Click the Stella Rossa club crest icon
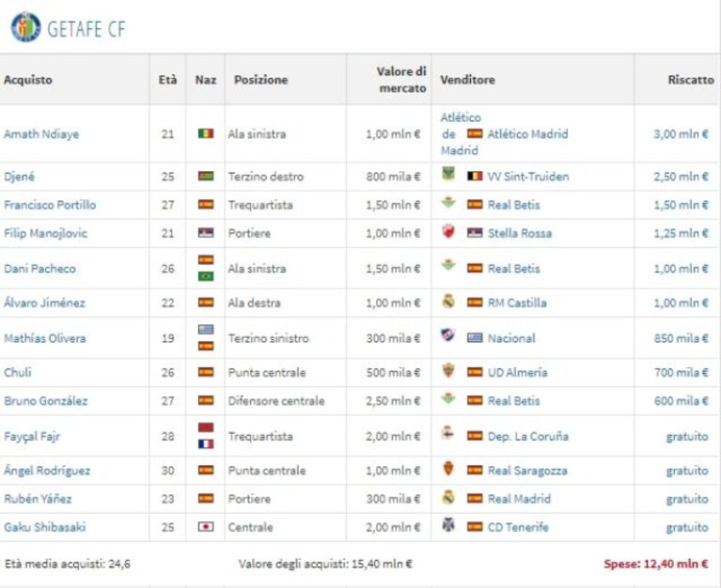Viewport: 721px width, 588px height. tap(447, 231)
